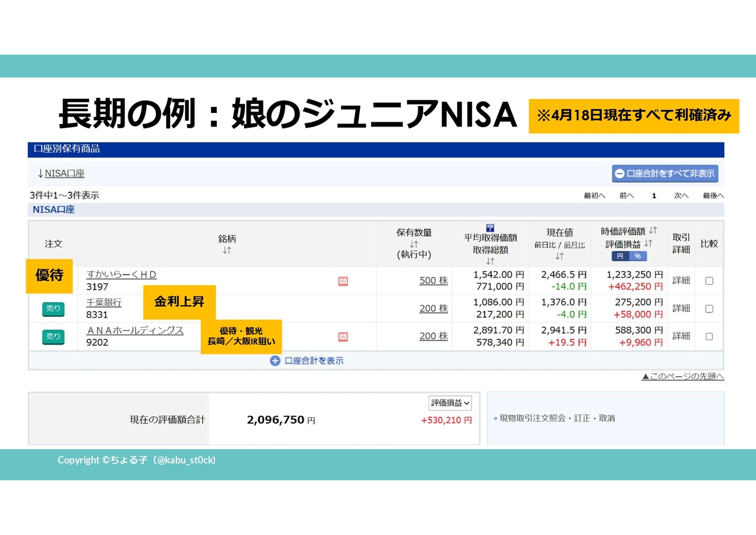Switch the gain display to 円
The width and height of the screenshot is (756, 535).
pos(620,256)
